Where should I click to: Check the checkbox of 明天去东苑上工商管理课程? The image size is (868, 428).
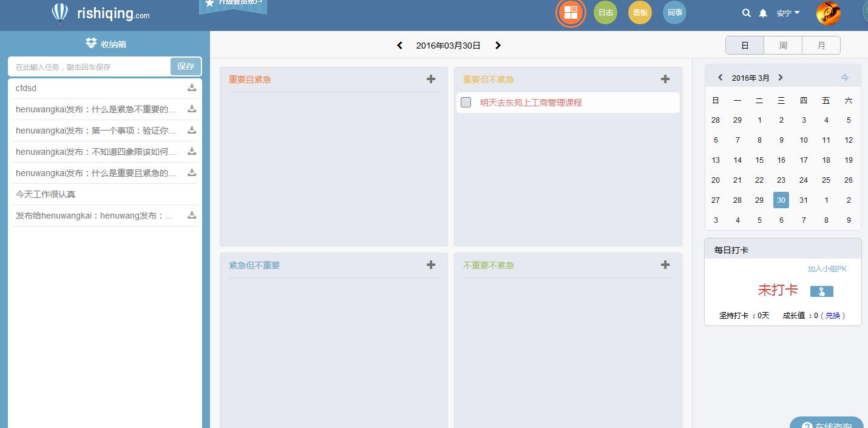point(466,102)
